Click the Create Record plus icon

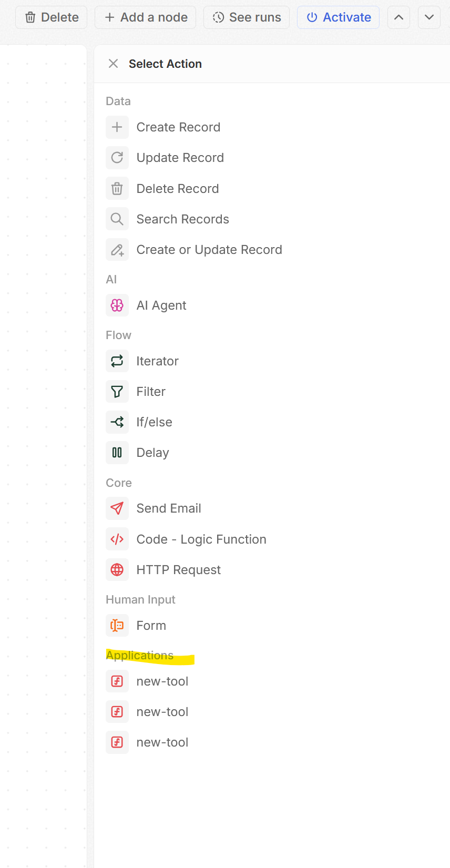pyautogui.click(x=117, y=127)
